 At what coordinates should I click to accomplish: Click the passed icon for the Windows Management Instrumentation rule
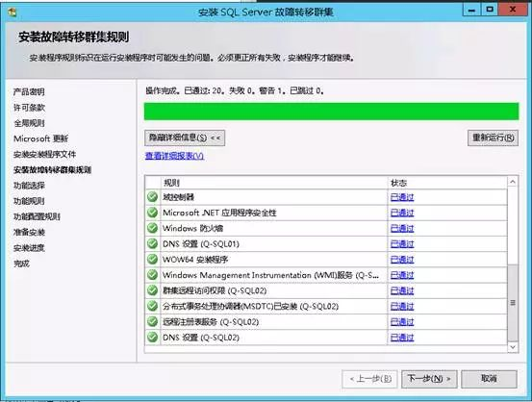(152, 275)
